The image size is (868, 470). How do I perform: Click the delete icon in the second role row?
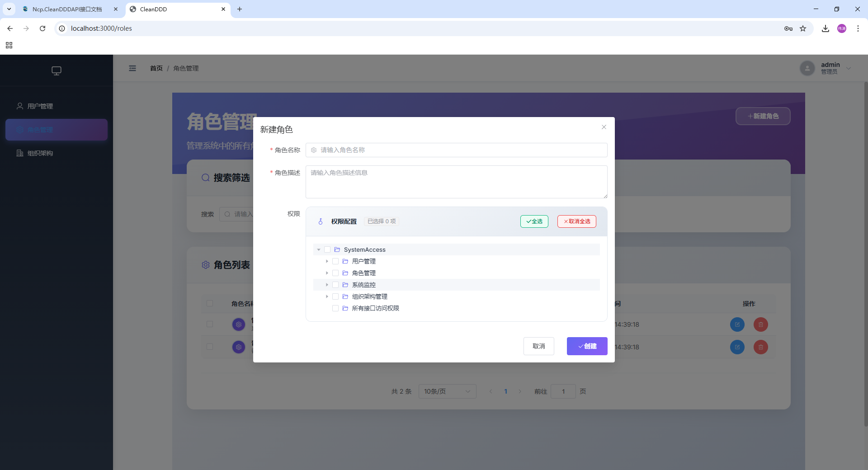(761, 347)
